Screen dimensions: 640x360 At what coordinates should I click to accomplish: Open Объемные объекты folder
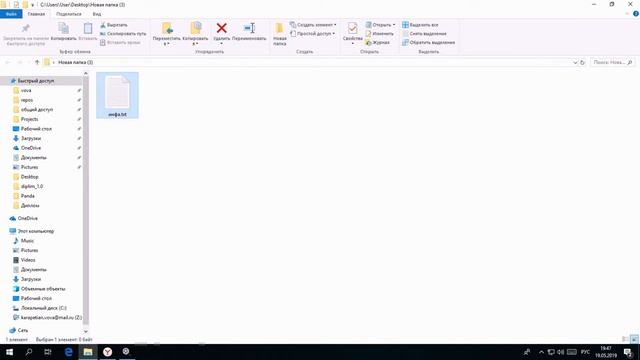43,289
